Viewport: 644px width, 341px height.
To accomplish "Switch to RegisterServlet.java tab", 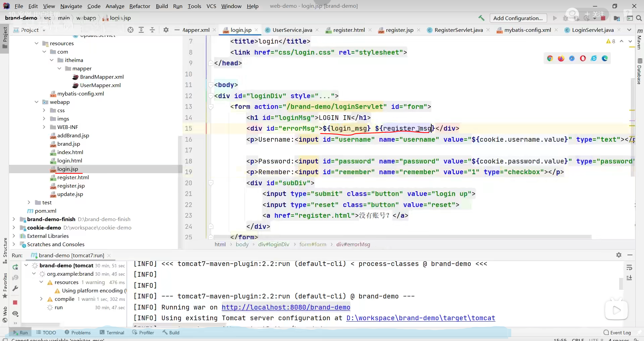I will click(458, 30).
